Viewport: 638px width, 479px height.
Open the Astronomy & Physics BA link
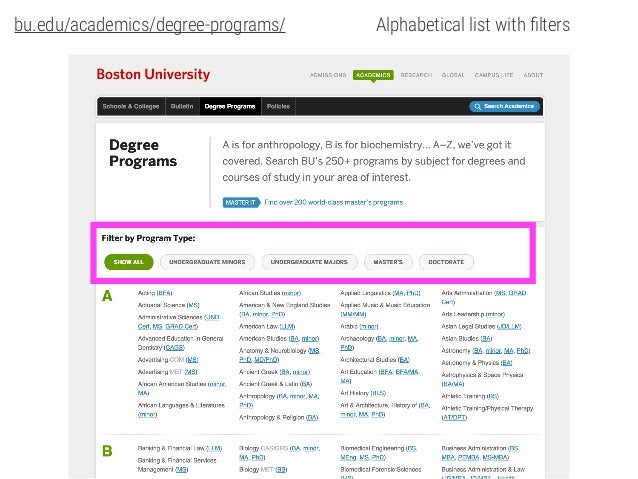(507, 363)
